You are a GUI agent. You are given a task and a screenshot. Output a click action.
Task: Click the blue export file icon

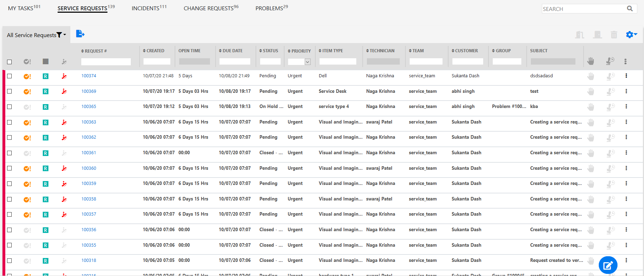click(x=80, y=34)
